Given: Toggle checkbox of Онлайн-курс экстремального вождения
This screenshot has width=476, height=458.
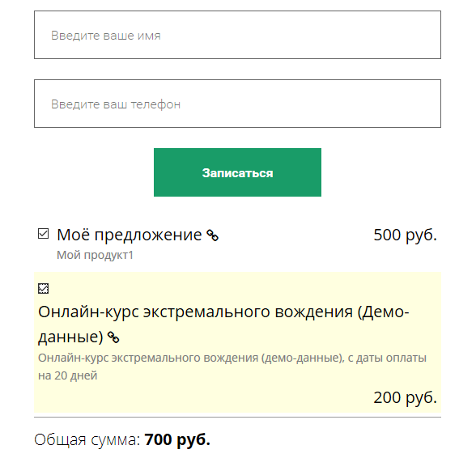Looking at the screenshot, I should point(43,288).
